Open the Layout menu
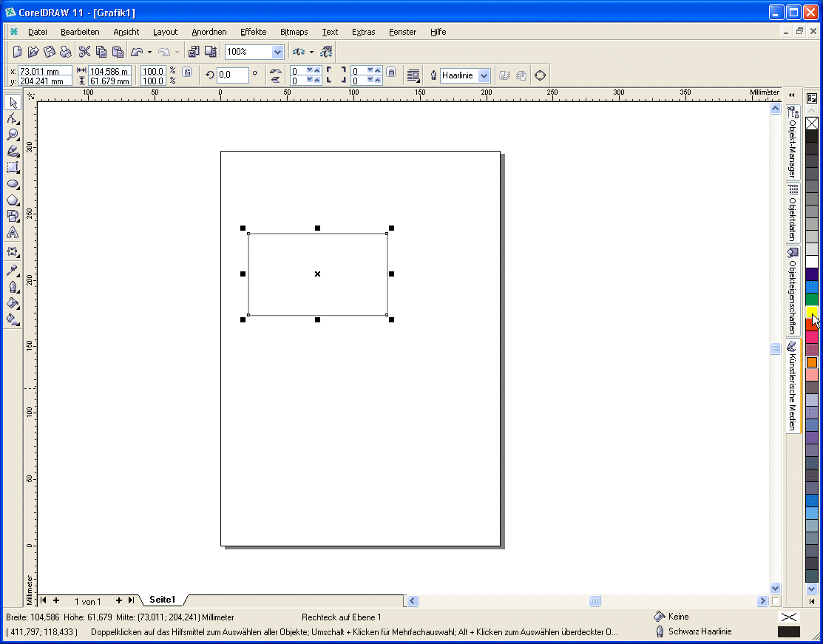Viewport: 823px width, 644px height. pyautogui.click(x=166, y=32)
